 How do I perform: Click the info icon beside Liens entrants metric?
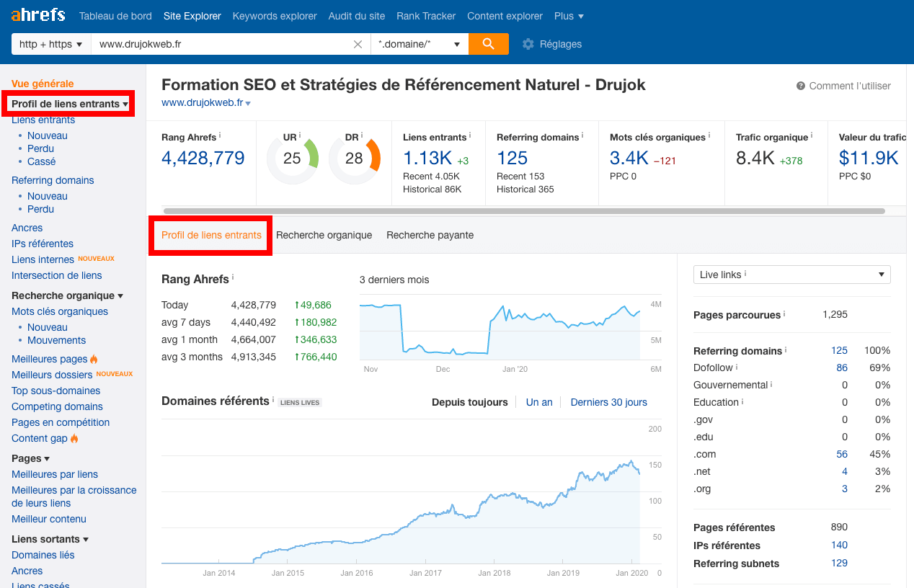(x=470, y=135)
